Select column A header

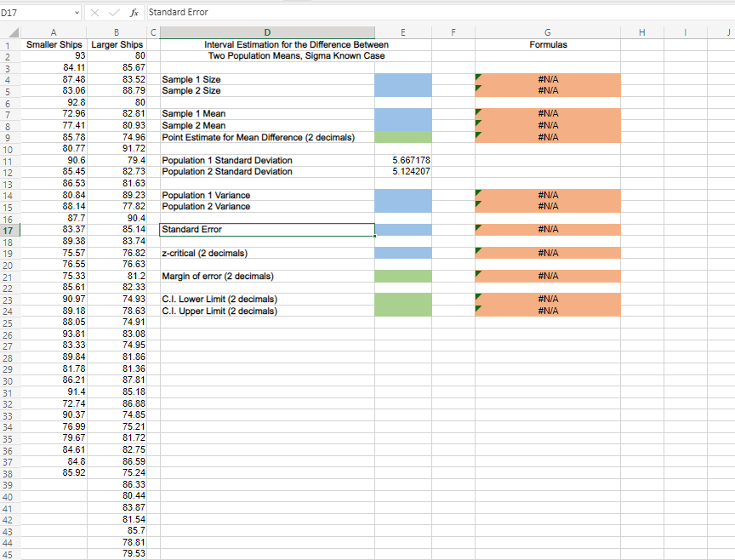pos(54,33)
